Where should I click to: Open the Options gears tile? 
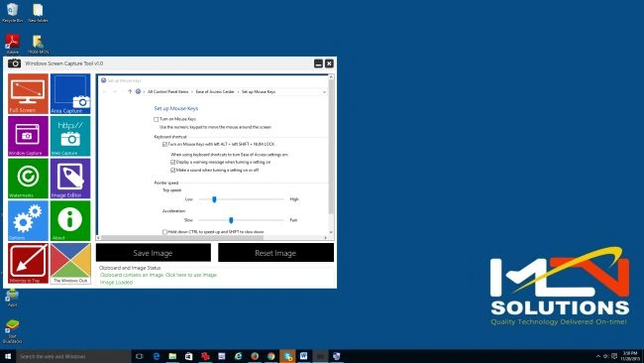(28, 221)
